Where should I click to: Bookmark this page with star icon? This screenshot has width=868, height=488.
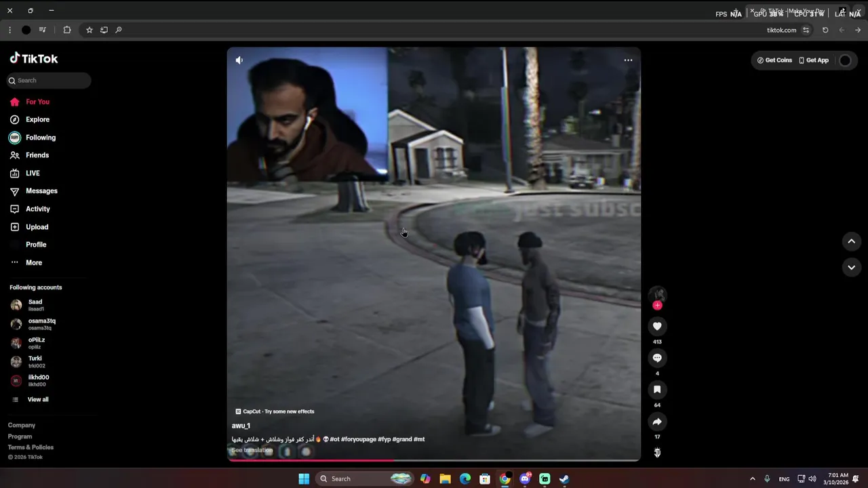89,30
